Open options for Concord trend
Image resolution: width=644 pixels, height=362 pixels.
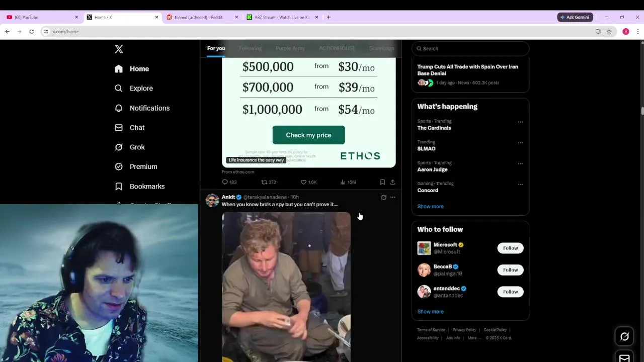[520, 185]
